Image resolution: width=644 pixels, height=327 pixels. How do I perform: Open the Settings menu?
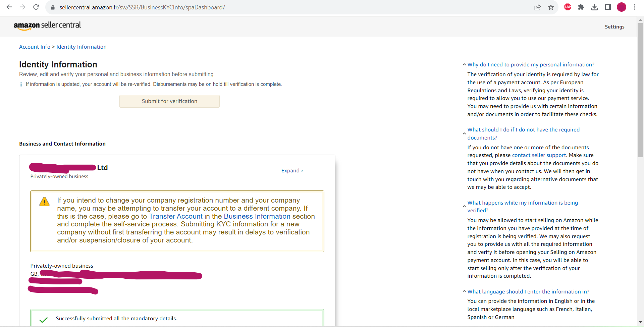(x=614, y=27)
